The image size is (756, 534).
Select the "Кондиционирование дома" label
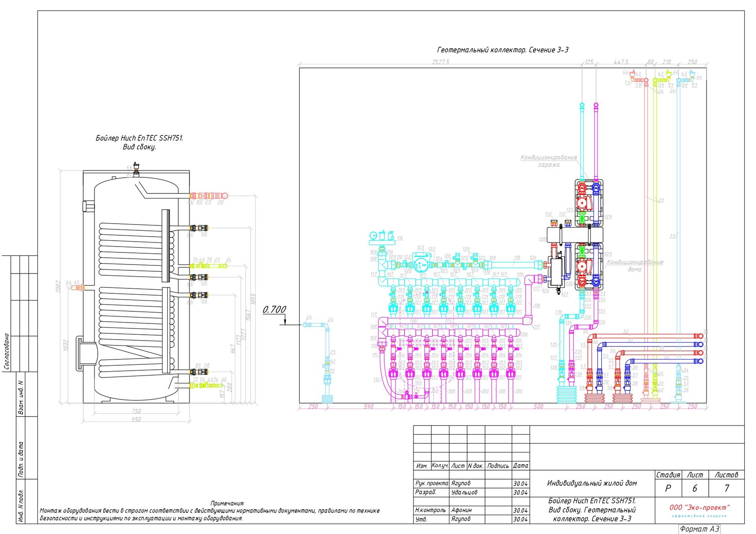coord(634,265)
